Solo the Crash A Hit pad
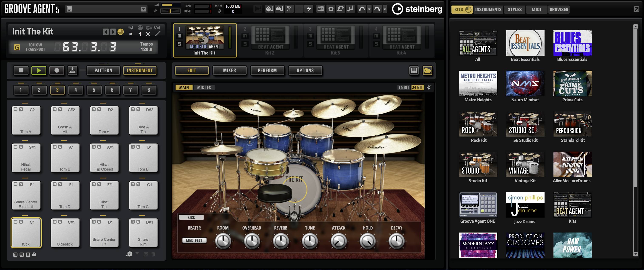This screenshot has height=270, width=644. pyautogui.click(x=60, y=109)
